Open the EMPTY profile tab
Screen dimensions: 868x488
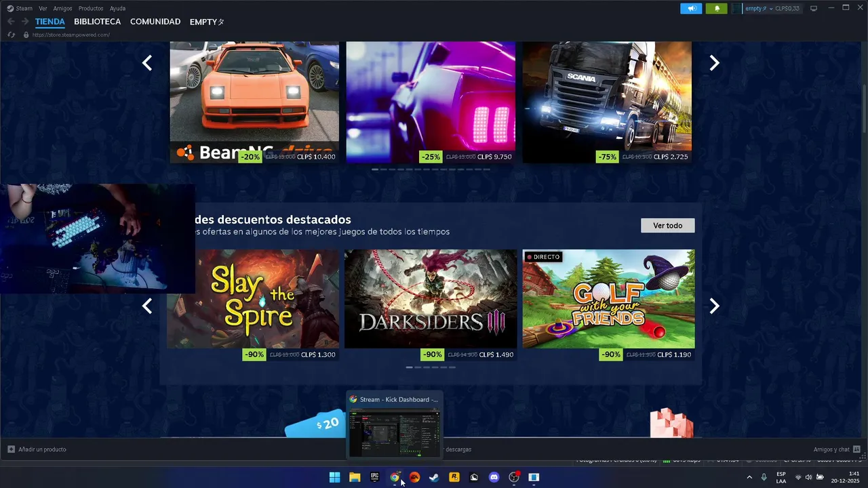pos(207,22)
